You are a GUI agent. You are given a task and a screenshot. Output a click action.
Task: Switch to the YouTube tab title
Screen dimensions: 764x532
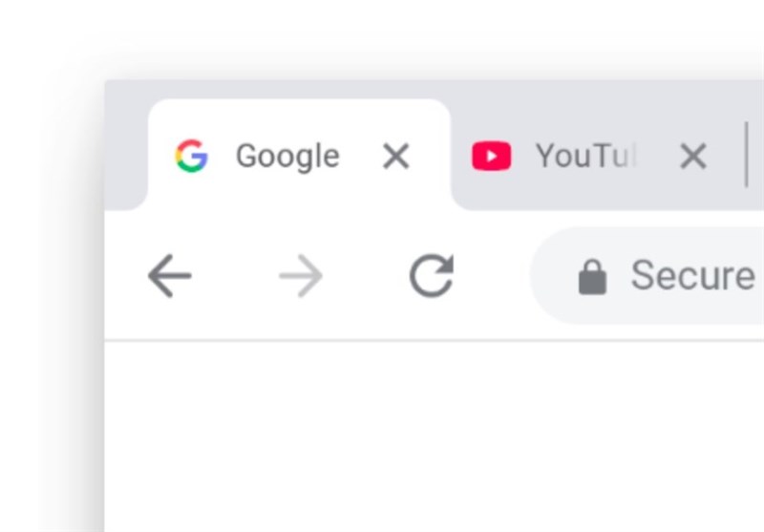(x=584, y=156)
